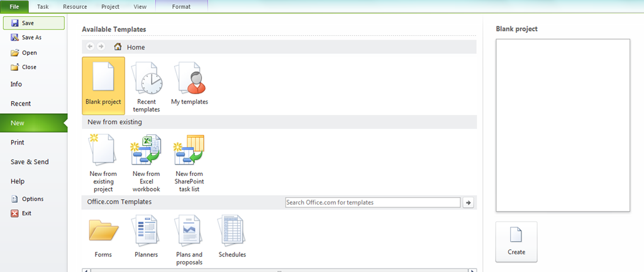Click the search arrow for Office.com templates

coord(468,202)
